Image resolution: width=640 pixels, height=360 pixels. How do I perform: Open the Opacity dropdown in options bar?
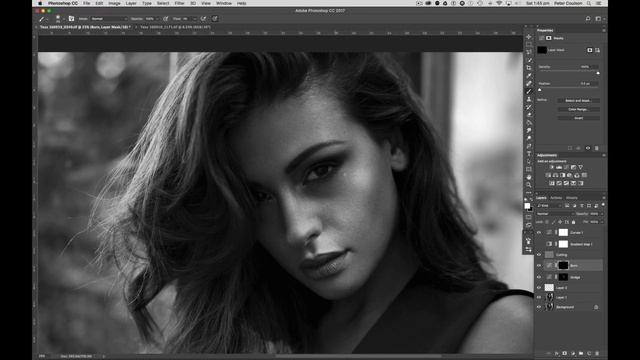[x=157, y=19]
